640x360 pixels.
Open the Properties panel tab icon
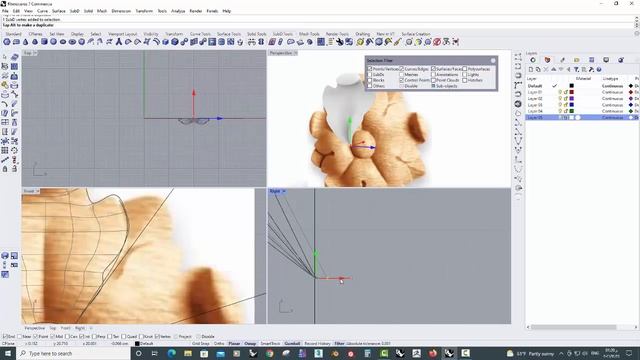[533, 60]
